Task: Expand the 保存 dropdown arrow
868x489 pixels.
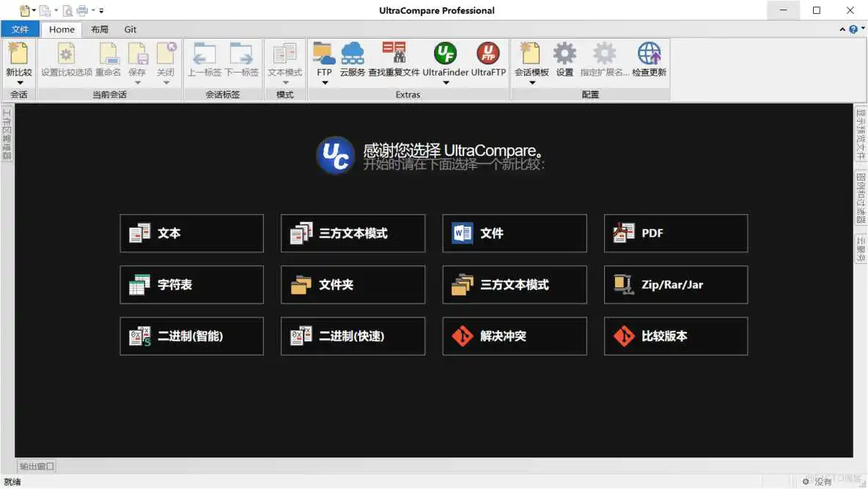Action: click(x=139, y=81)
